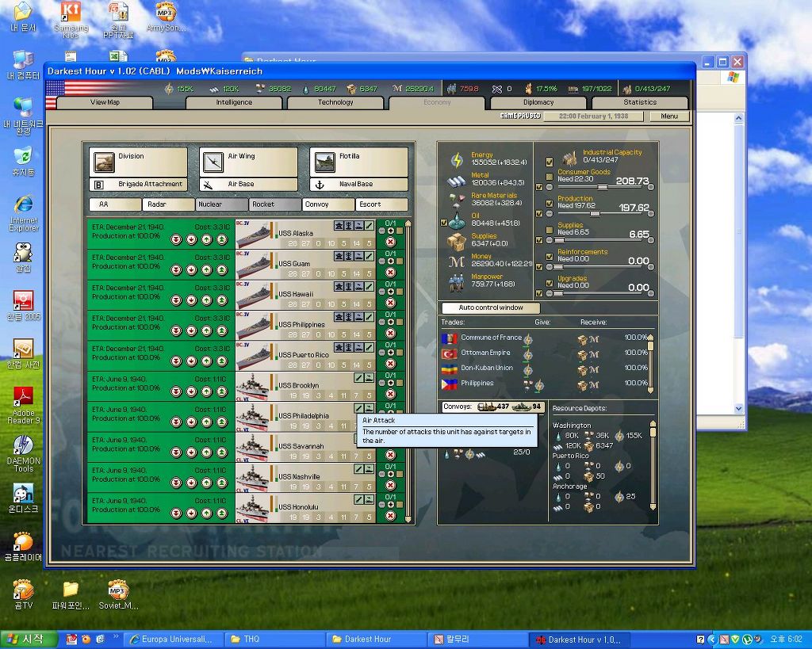Decrease serial count for USS Philippines
The width and height of the screenshot is (812, 649).
(x=381, y=322)
